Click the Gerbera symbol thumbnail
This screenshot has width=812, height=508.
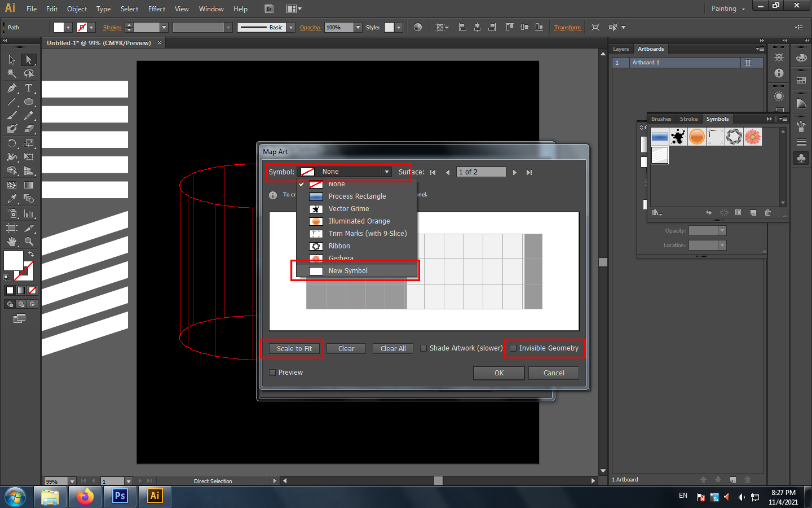coord(753,137)
